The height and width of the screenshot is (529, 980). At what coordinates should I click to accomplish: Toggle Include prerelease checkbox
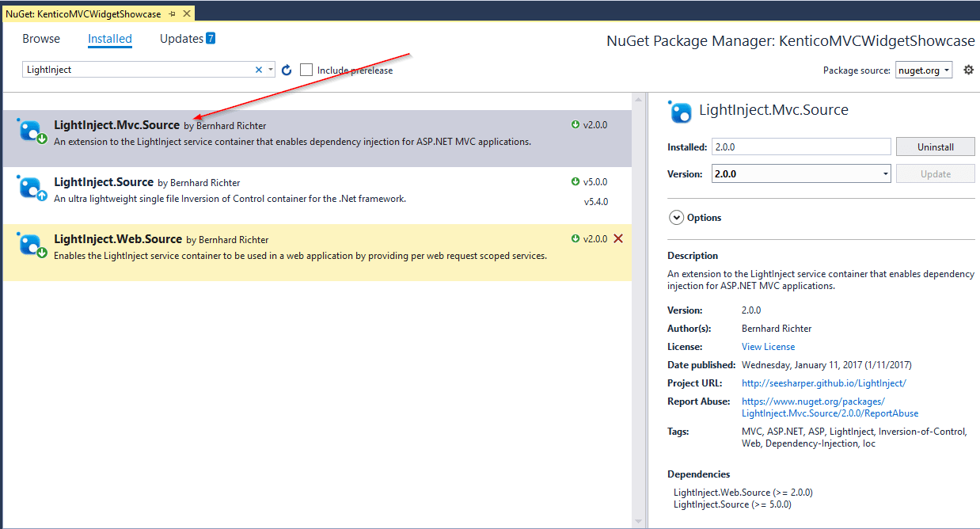[x=306, y=70]
